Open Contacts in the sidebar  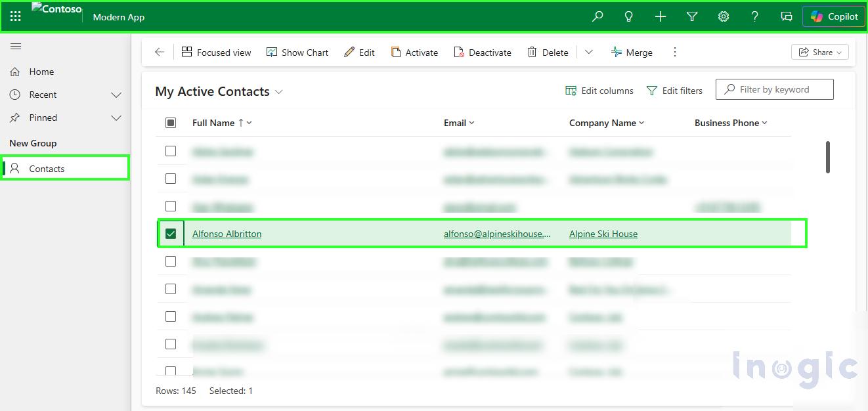point(66,168)
